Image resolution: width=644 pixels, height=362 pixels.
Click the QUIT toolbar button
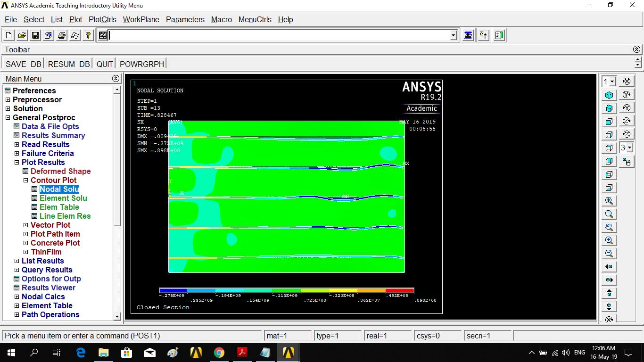pos(105,64)
